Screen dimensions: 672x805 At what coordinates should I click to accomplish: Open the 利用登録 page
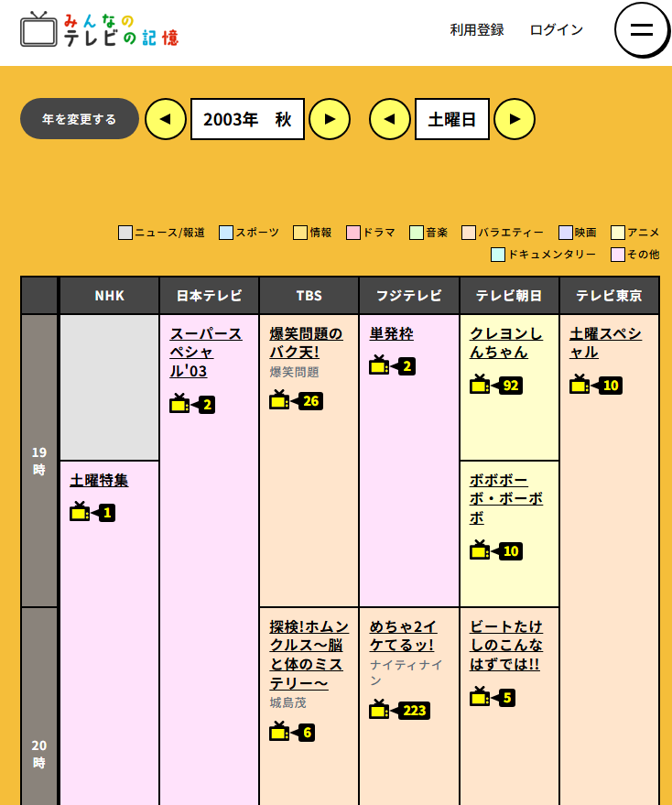[477, 29]
